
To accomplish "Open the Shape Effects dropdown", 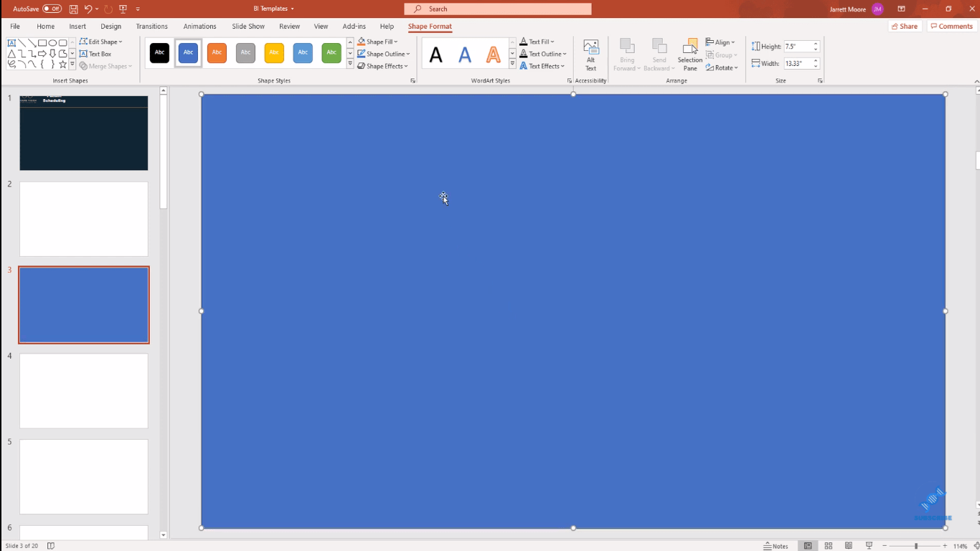I will (x=383, y=66).
